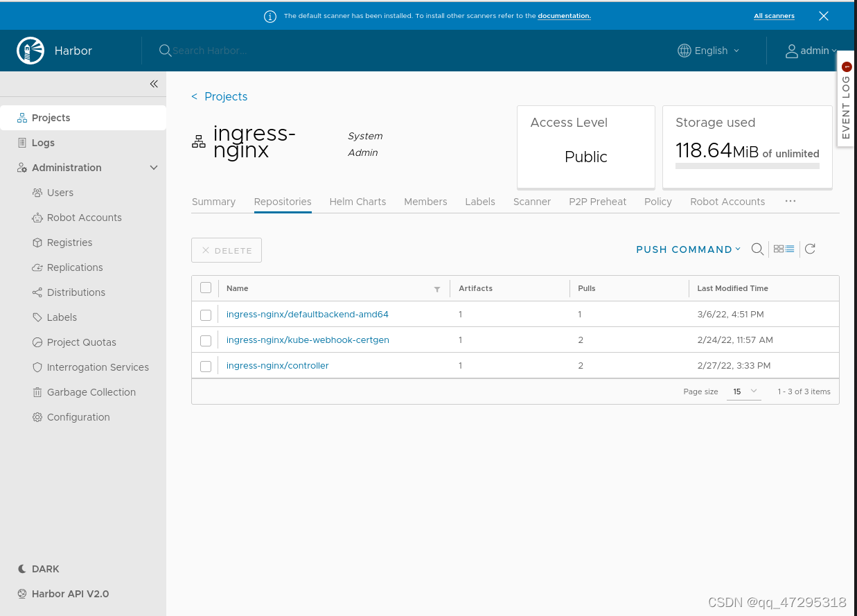Sort by Pulls column header
Viewport: 857px width, 616px height.
point(587,288)
